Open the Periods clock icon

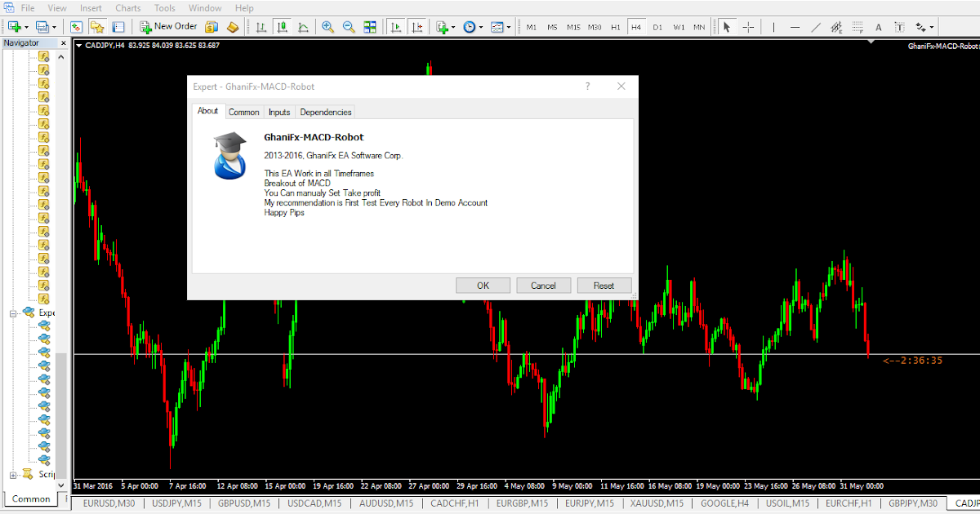point(470,27)
